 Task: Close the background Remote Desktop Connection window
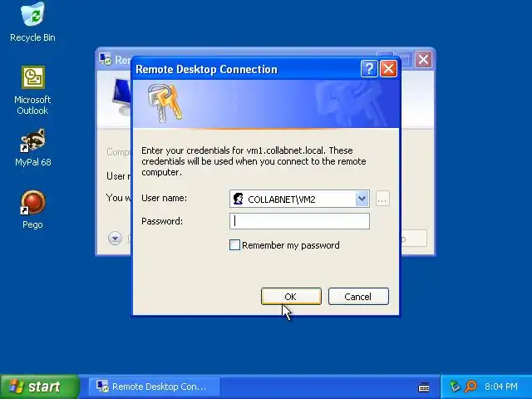click(423, 60)
